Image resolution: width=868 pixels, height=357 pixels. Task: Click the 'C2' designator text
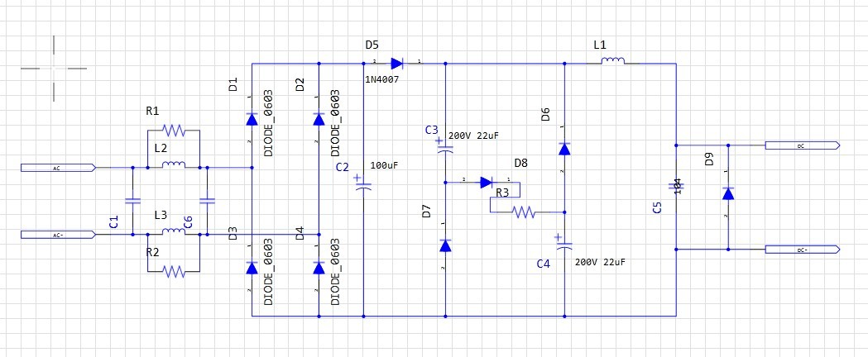pos(343,168)
